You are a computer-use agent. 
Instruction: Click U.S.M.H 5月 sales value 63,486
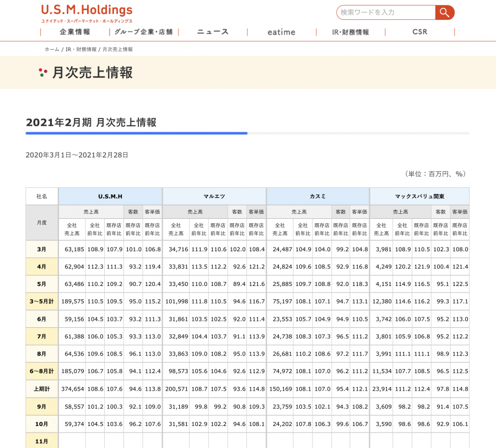point(74,284)
